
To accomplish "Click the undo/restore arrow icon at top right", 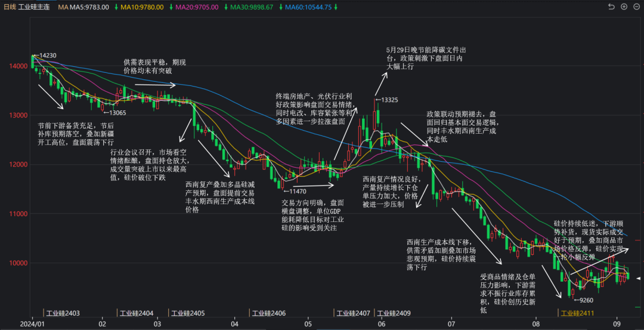I will tap(611, 7).
